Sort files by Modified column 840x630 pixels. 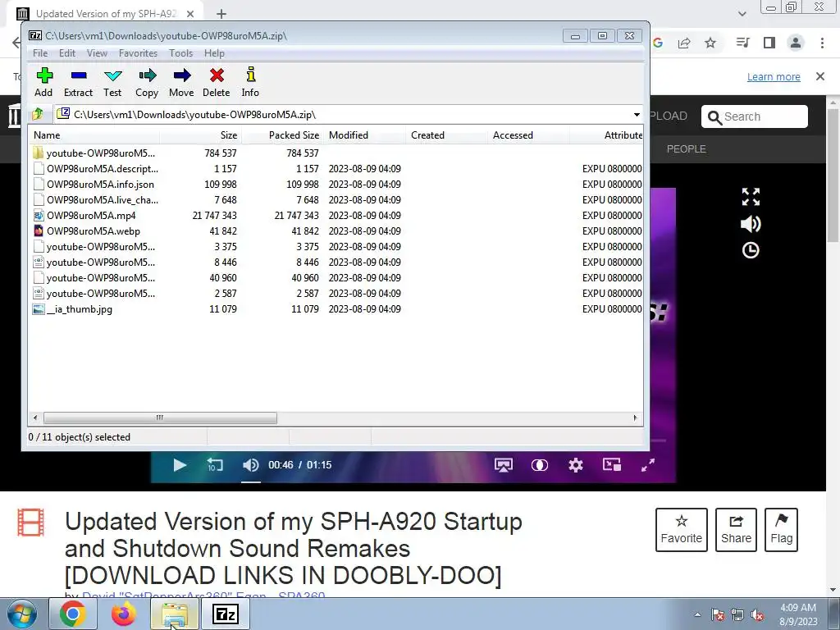point(364,135)
